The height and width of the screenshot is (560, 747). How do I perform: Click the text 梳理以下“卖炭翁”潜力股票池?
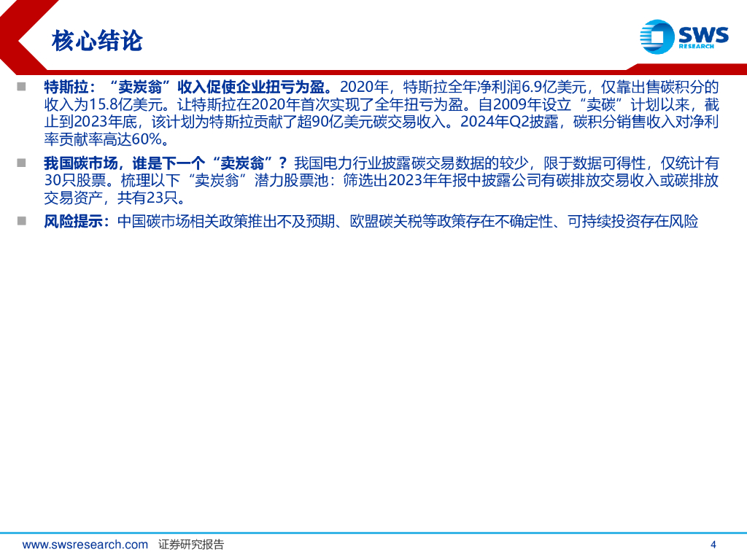223,181
